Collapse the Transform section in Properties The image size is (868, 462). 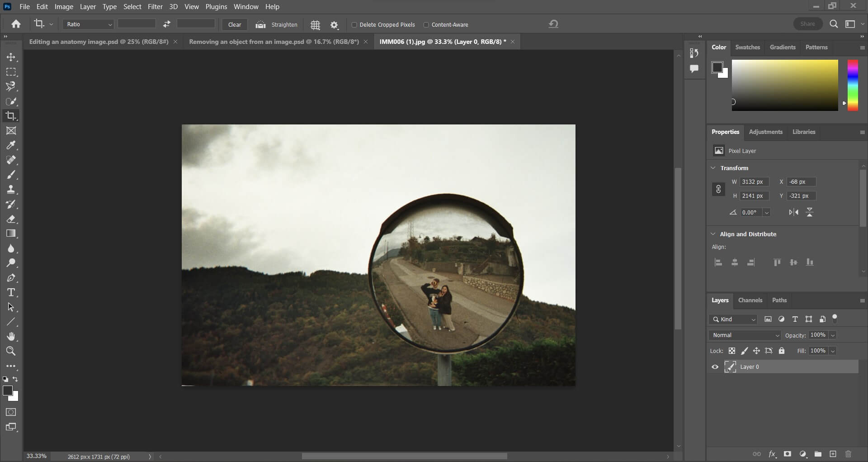713,168
